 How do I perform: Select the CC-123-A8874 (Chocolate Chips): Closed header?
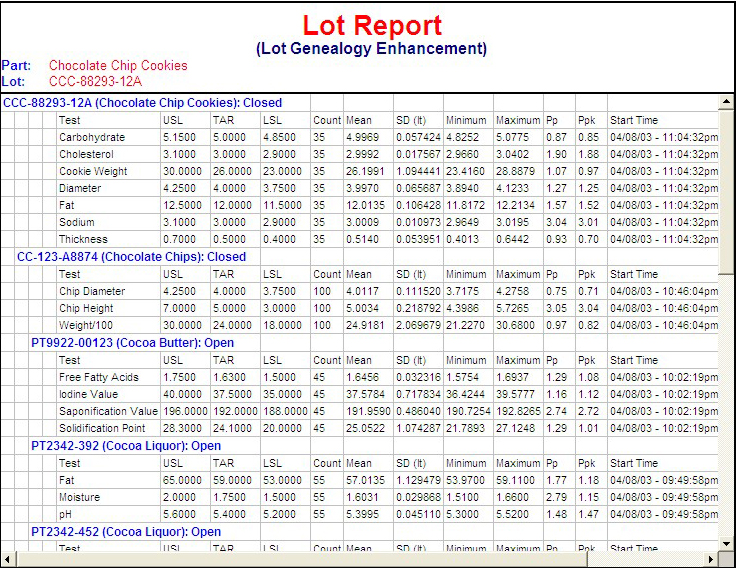[131, 256]
